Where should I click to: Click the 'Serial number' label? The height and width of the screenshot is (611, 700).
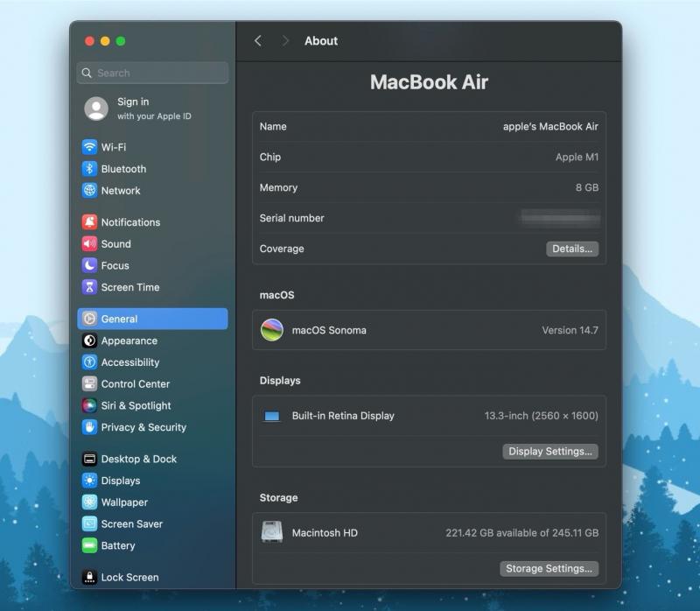(x=292, y=218)
